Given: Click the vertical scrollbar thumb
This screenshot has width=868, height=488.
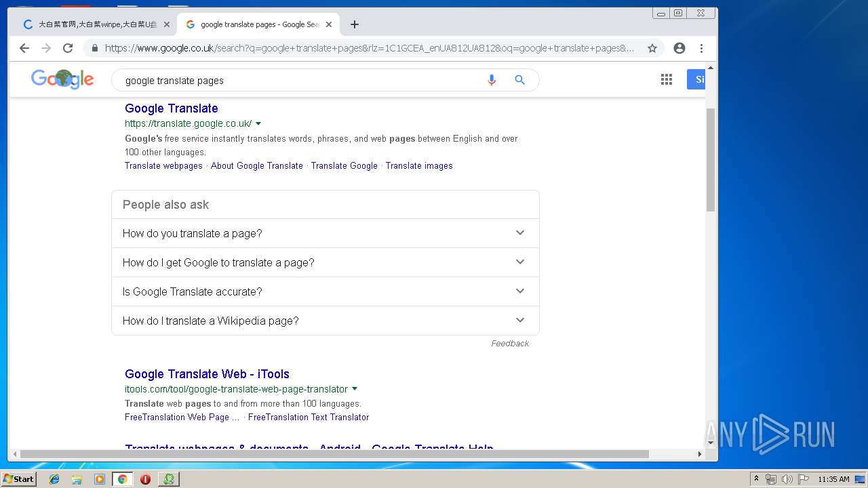Looking at the screenshot, I should click(711, 160).
